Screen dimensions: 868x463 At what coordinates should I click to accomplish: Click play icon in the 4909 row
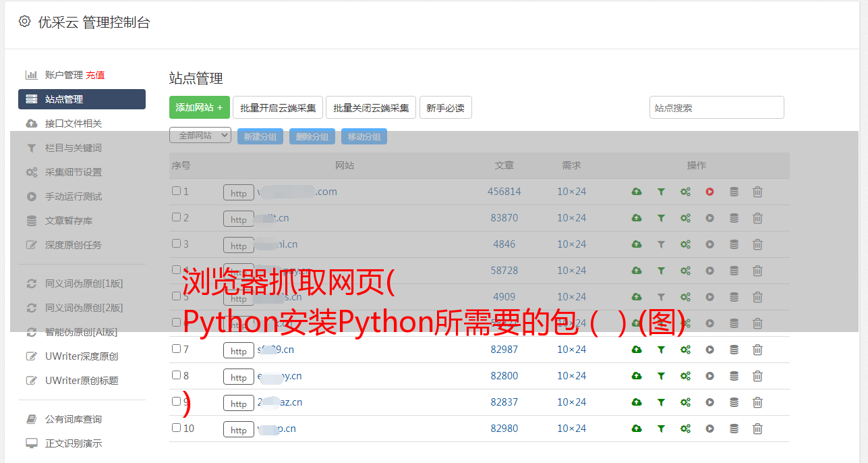[710, 297]
